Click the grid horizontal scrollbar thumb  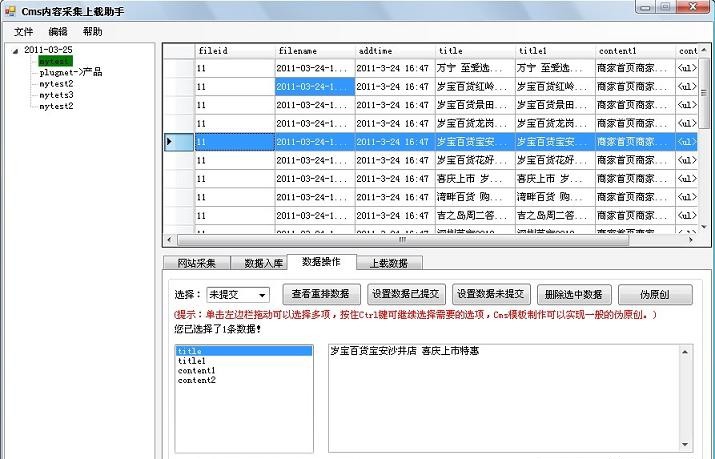coord(403,240)
